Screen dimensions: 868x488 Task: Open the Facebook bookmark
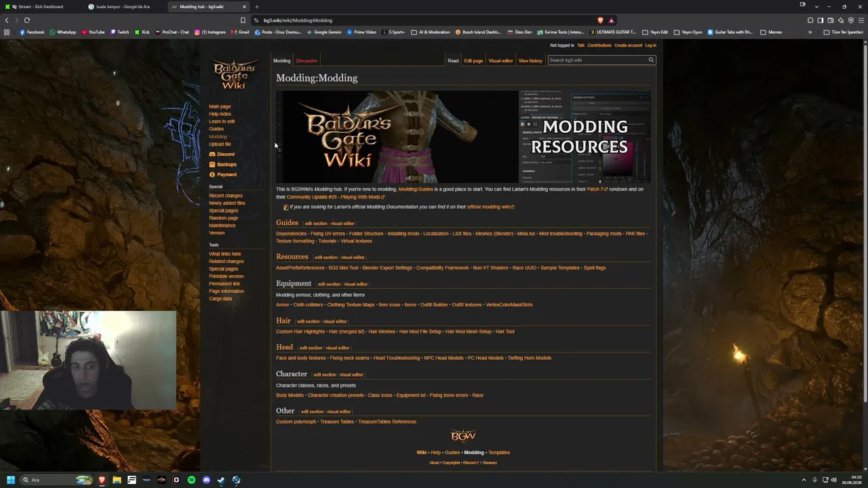31,32
